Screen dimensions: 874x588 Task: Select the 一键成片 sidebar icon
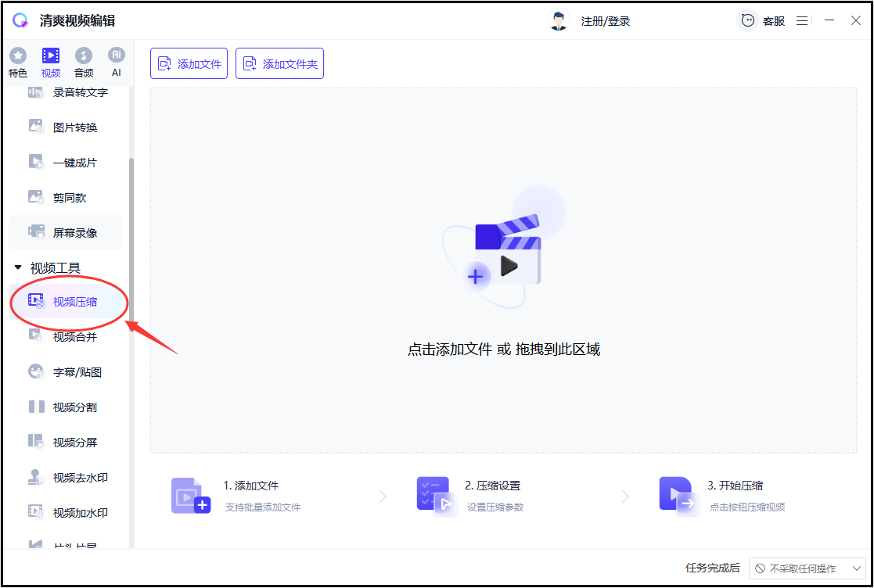click(x=36, y=162)
